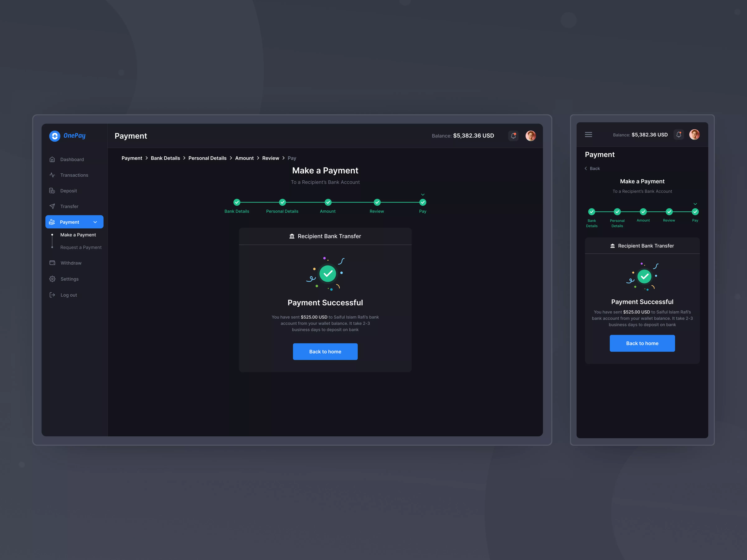Click Personal Details breadcrumb link
This screenshot has width=747, height=560.
pyautogui.click(x=207, y=158)
